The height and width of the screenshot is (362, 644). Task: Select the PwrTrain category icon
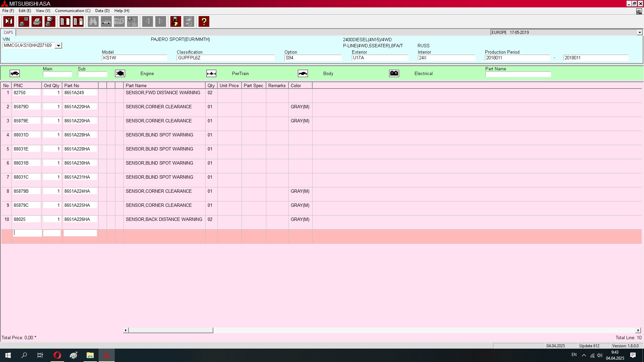211,73
